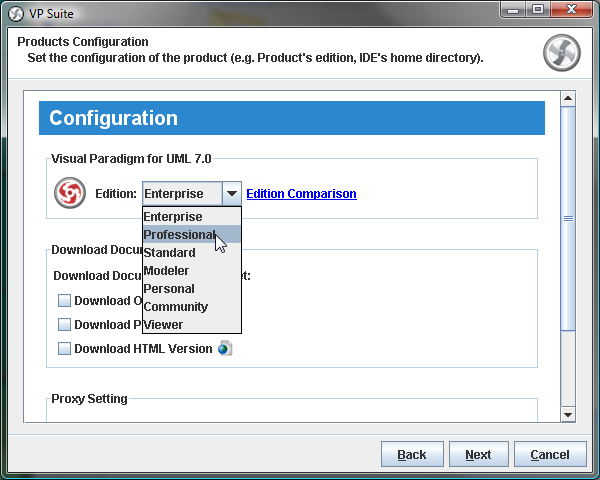
Task: Check the first download checkbox (Download O...)
Action: coord(64,300)
